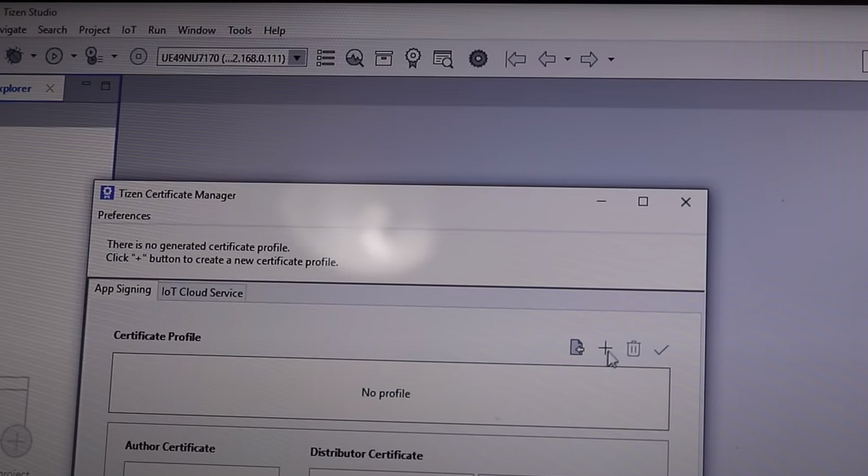Maximize the Tizen Certificate Manager window
868x476 pixels.
click(x=643, y=202)
